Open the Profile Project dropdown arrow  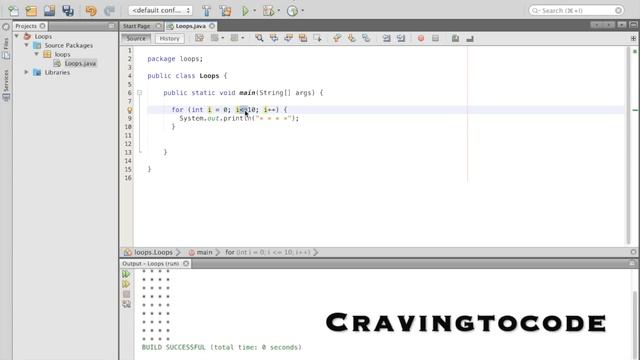(302, 11)
